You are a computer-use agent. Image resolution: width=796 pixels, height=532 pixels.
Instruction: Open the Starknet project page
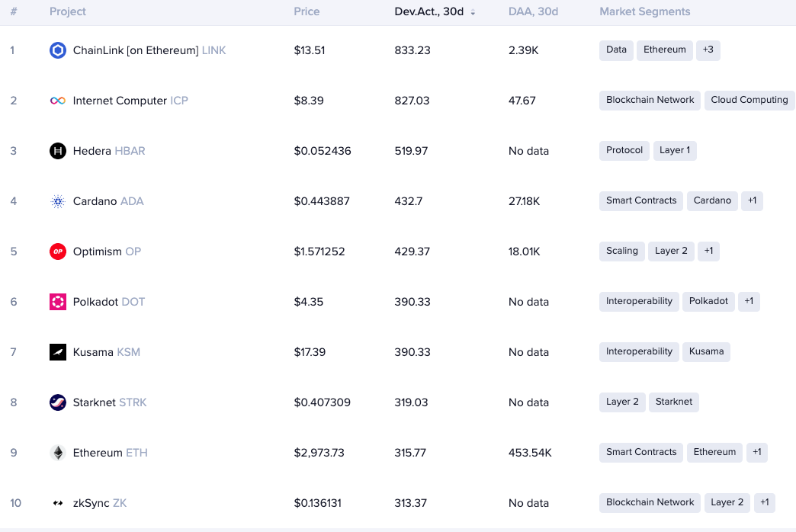coord(110,402)
